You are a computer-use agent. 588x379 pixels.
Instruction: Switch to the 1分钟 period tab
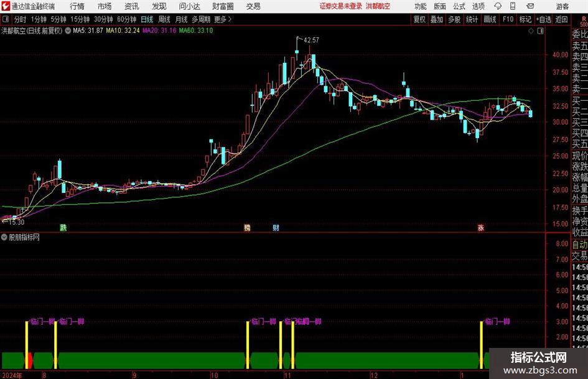39,19
